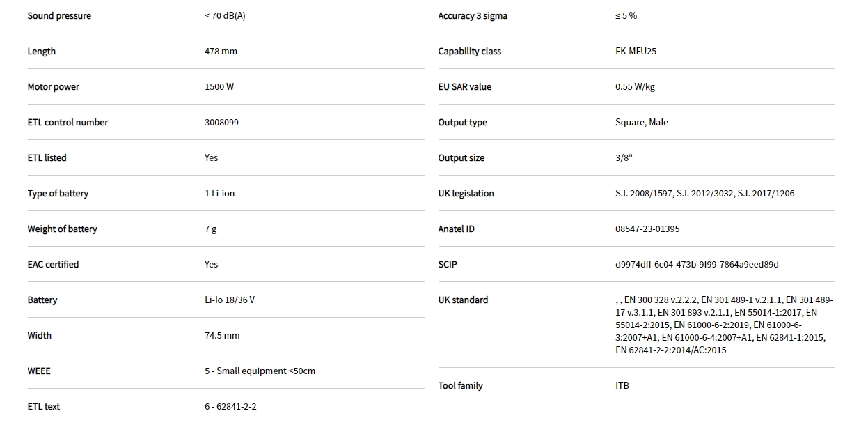Click the Tool family value ITB
The height and width of the screenshot is (425, 868).
coord(622,386)
